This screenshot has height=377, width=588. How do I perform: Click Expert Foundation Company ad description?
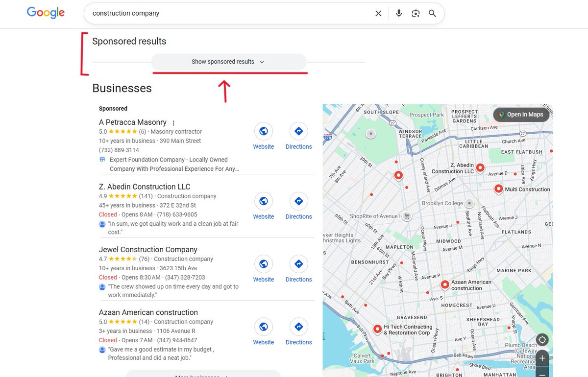174,164
